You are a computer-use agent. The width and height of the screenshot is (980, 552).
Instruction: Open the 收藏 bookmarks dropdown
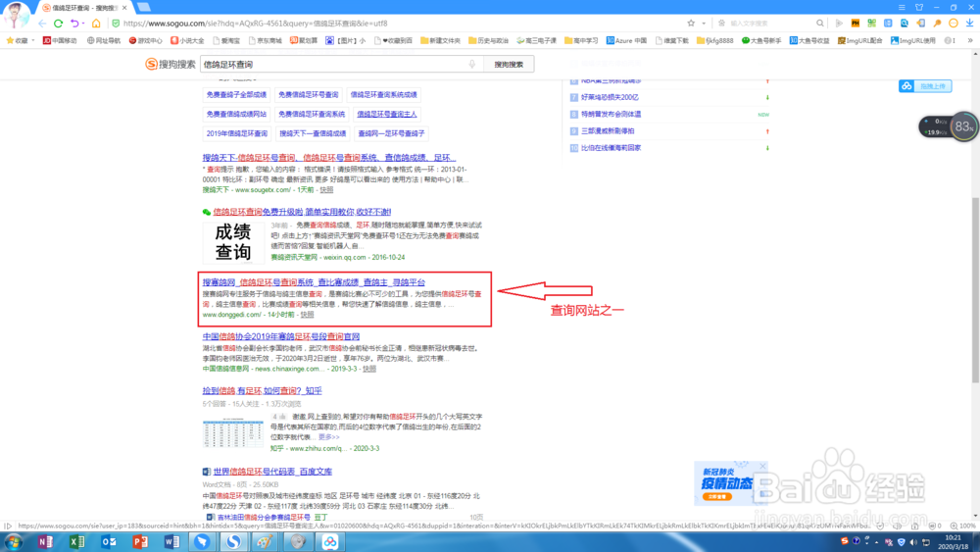(x=20, y=40)
